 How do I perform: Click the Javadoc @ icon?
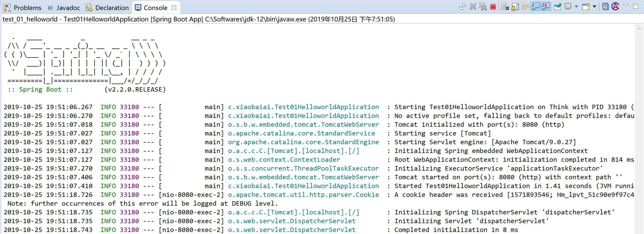pyautogui.click(x=51, y=8)
